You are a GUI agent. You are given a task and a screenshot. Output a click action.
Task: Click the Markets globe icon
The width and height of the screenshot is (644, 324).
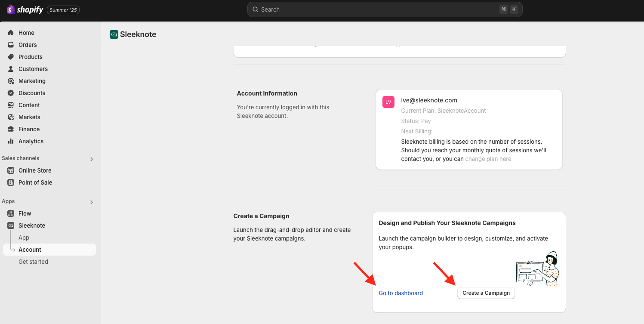pyautogui.click(x=11, y=117)
